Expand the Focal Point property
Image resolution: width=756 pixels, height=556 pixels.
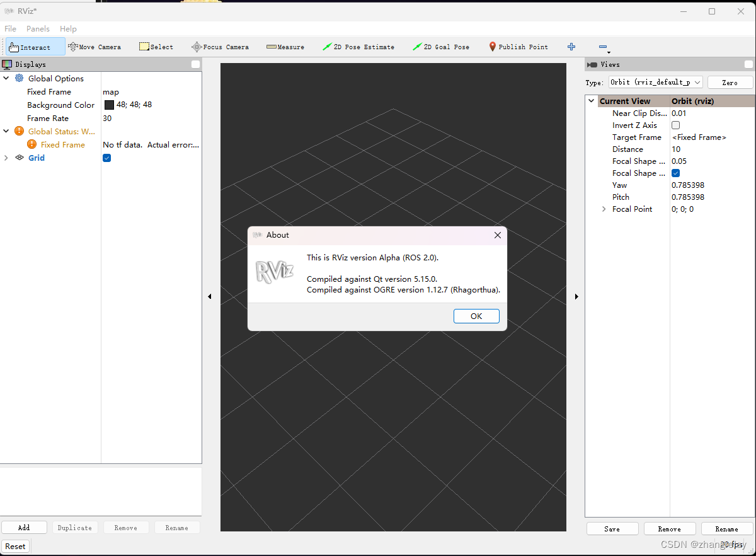click(604, 209)
